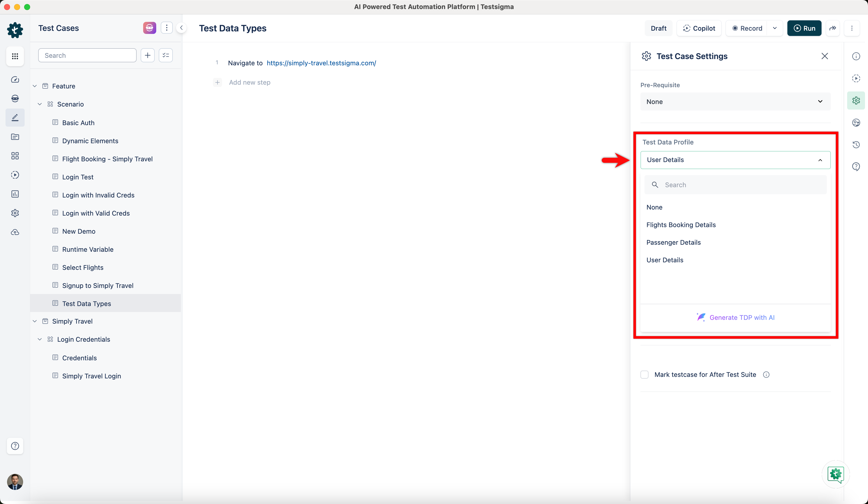
Task: Click the user profile avatar
Action: pyautogui.click(x=15, y=482)
